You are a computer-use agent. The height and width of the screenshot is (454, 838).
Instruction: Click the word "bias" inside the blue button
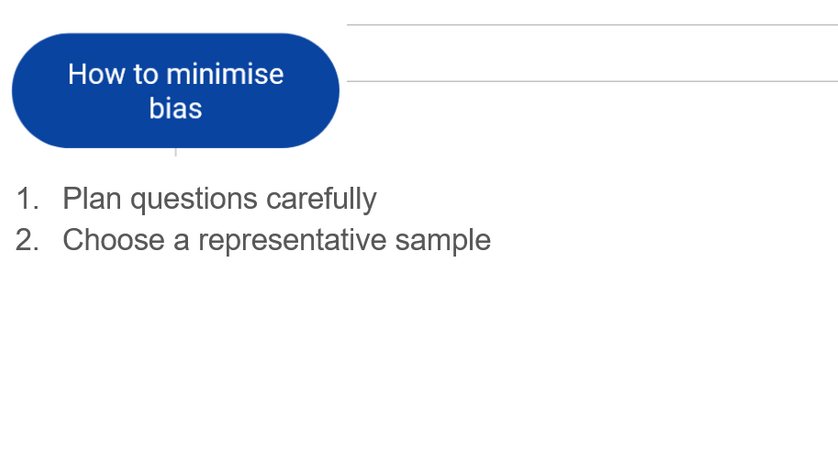tap(176, 109)
